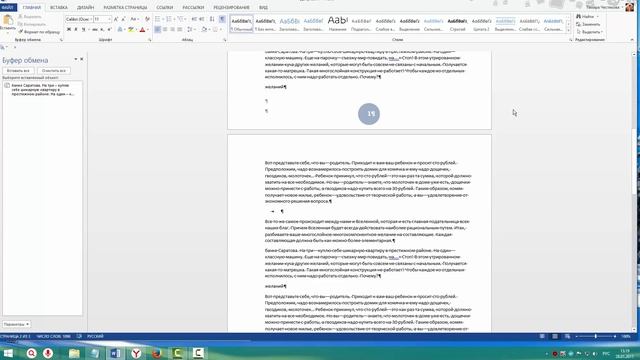This screenshot has width=640, height=360.
Task: Switch to the Дизайн ribbon tab
Action: pos(85,8)
